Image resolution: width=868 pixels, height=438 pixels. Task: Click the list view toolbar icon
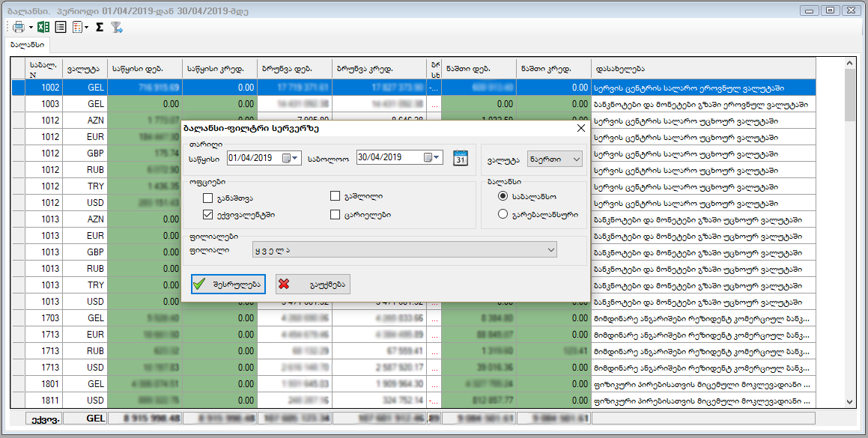click(61, 27)
